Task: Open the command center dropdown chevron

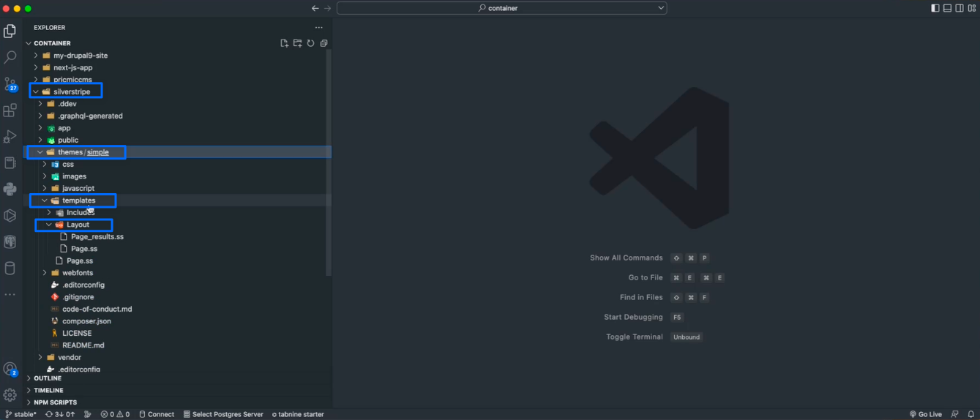Action: (661, 8)
